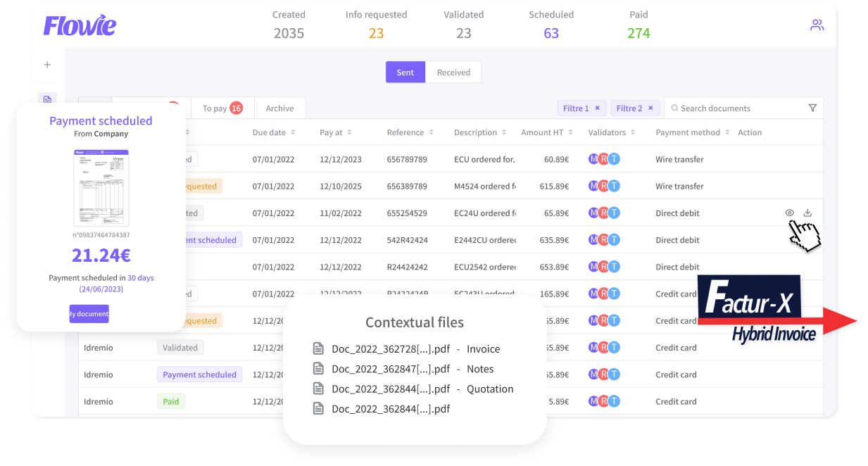The image size is (868, 466).
Task: Open the documents icon in sidebar
Action: [47, 99]
